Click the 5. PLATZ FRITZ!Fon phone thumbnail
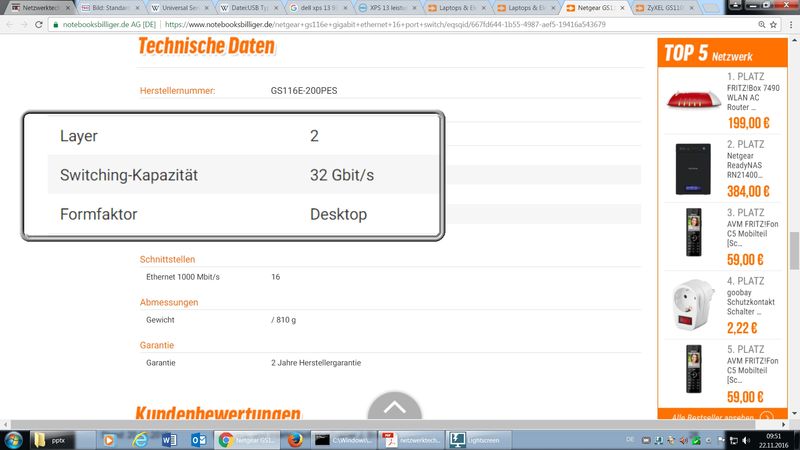 (x=693, y=369)
